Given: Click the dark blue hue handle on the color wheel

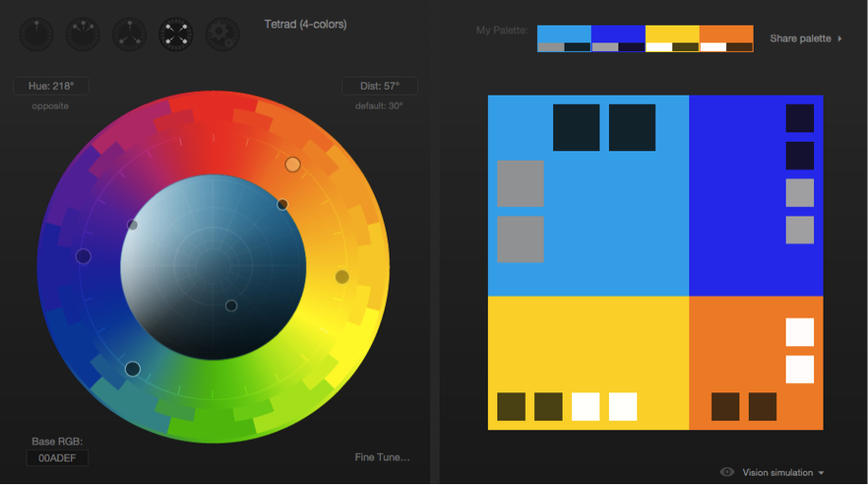Looking at the screenshot, I should click(x=83, y=256).
